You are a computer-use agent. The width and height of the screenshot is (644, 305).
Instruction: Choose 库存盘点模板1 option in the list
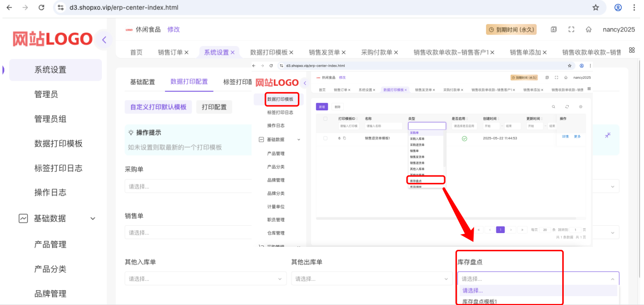coord(537,301)
